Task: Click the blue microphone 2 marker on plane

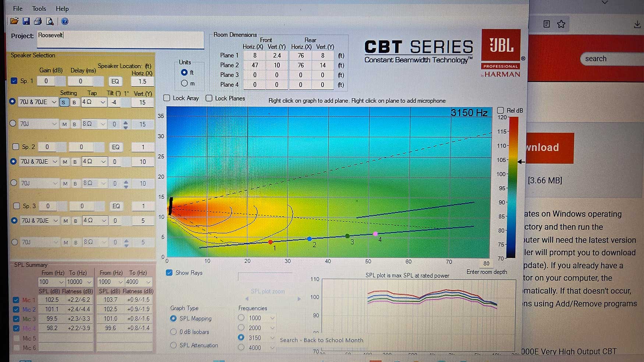Action: pyautogui.click(x=309, y=239)
